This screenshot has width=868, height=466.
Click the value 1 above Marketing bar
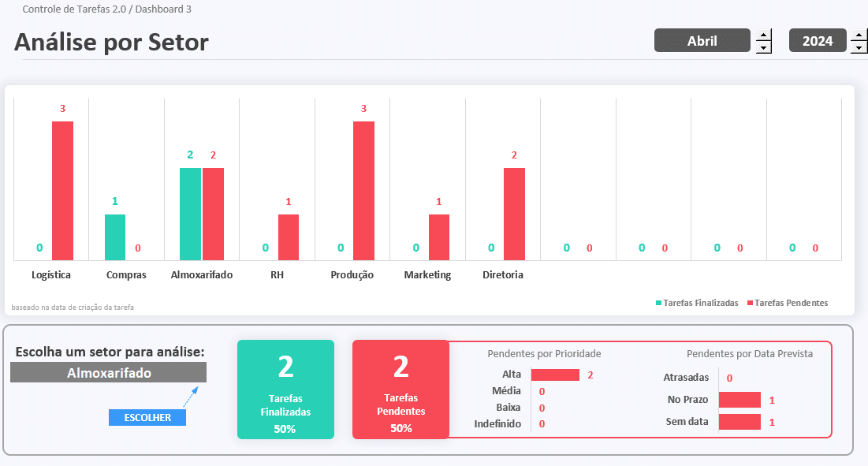point(439,201)
